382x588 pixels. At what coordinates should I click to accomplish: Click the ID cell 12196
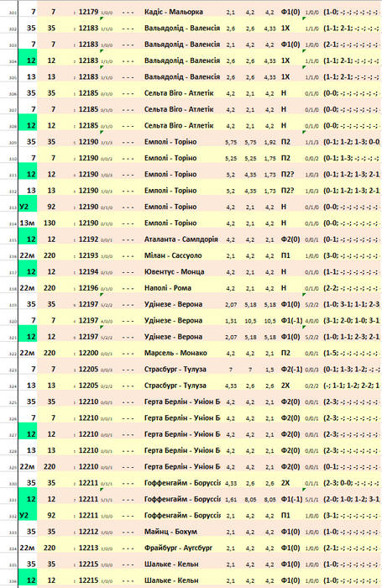88,288
